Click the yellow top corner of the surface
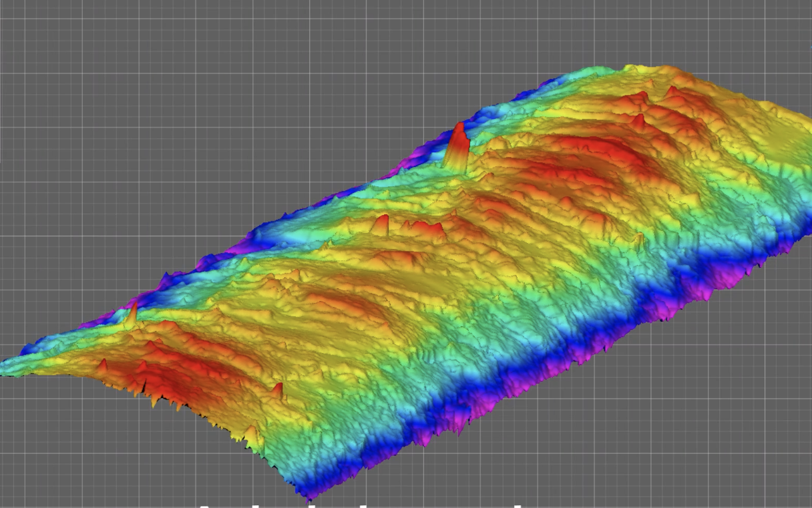This screenshot has width=812, height=508. pyautogui.click(x=648, y=71)
